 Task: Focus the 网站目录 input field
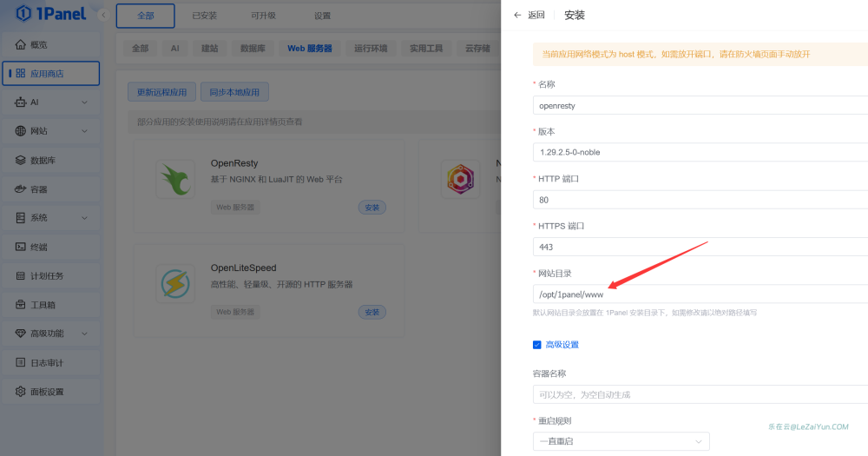[x=700, y=294]
